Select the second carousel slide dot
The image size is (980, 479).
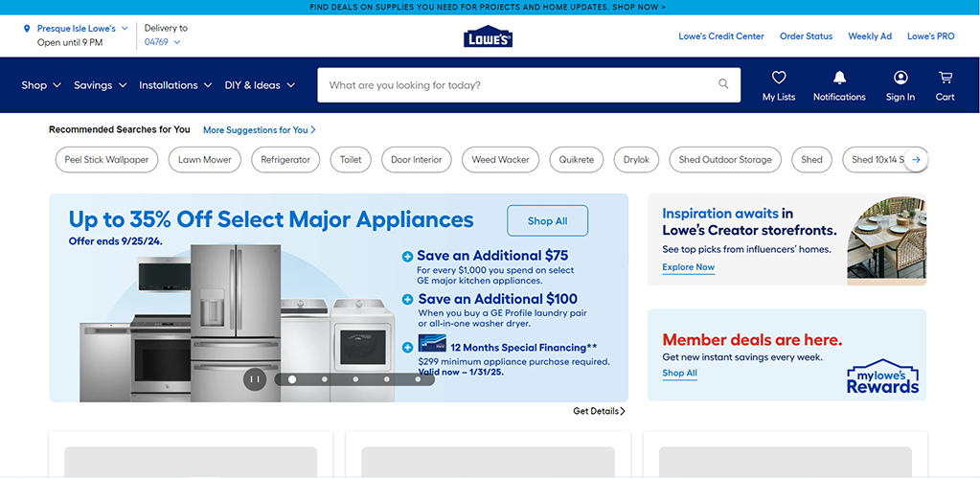[324, 379]
